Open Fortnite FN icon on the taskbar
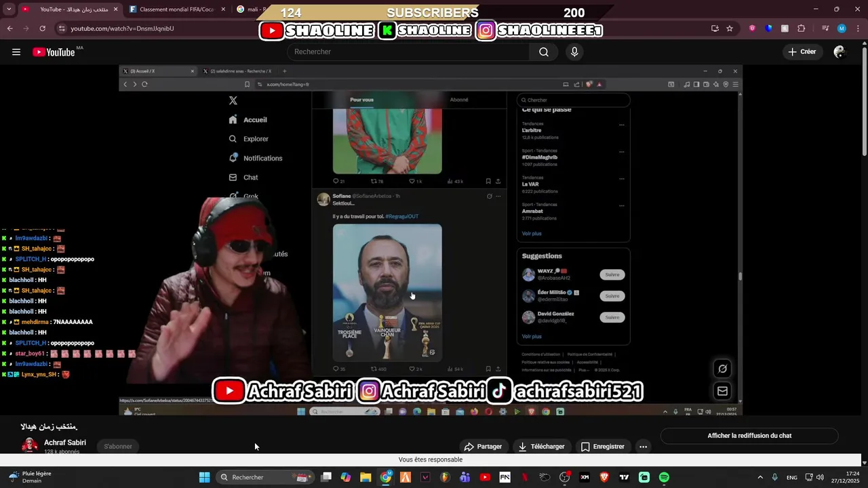The width and height of the screenshot is (868, 488). pos(505,477)
